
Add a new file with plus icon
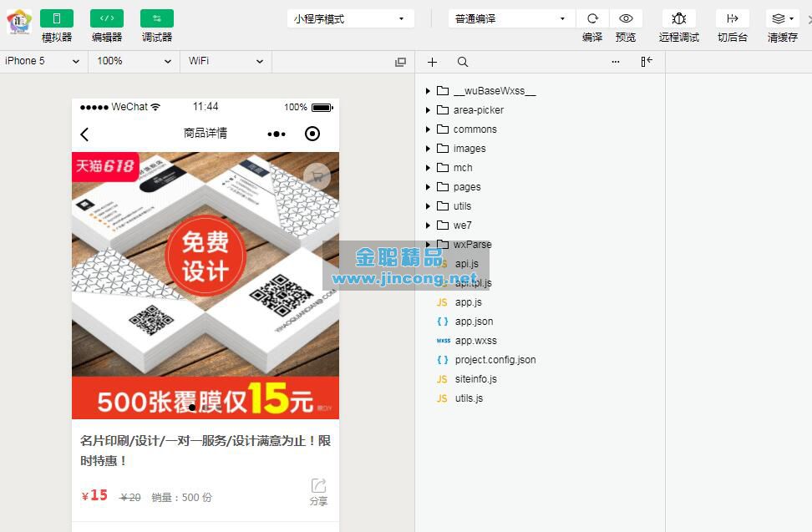click(433, 62)
